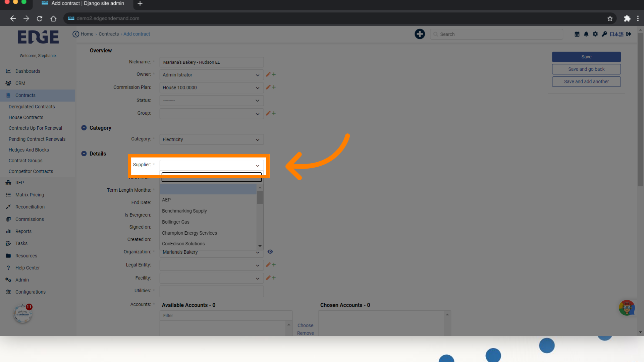Select Benchmarking Supply supplier option
This screenshot has height=362, width=644.
pyautogui.click(x=208, y=211)
